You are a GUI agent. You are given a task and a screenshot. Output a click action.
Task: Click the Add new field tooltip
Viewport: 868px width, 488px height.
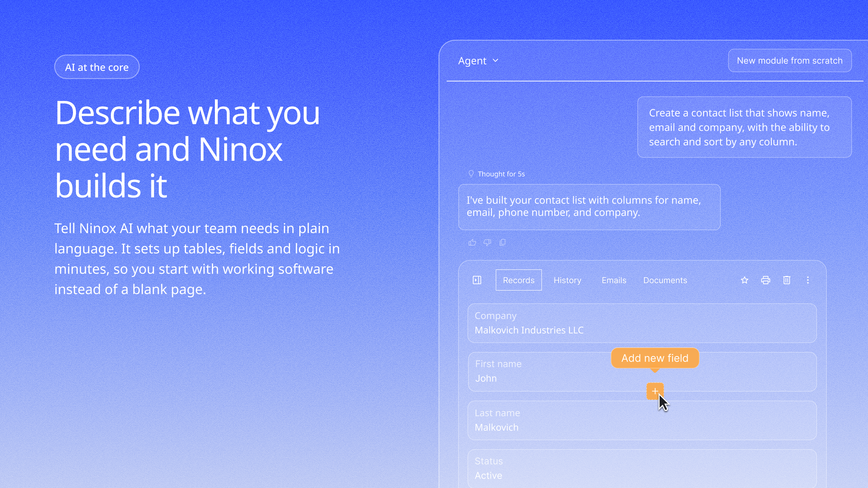coord(655,358)
